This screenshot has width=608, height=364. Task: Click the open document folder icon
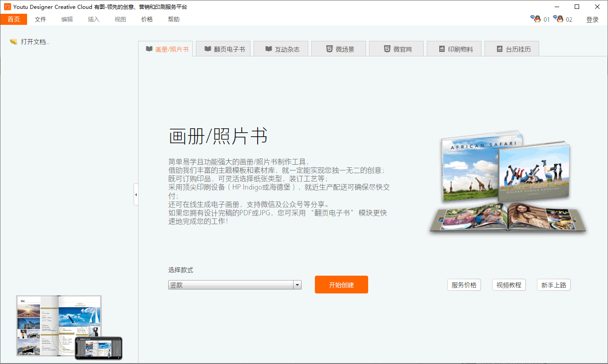pyautogui.click(x=13, y=42)
